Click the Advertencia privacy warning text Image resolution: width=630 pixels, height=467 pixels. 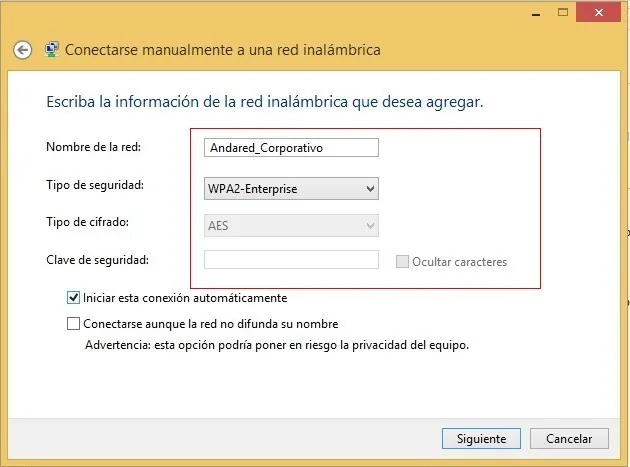point(277,345)
